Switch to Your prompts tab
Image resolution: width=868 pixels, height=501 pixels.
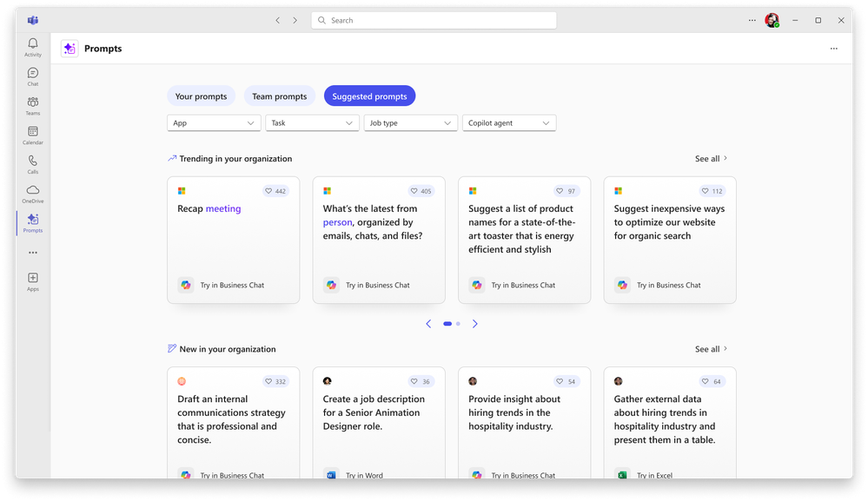pos(201,96)
